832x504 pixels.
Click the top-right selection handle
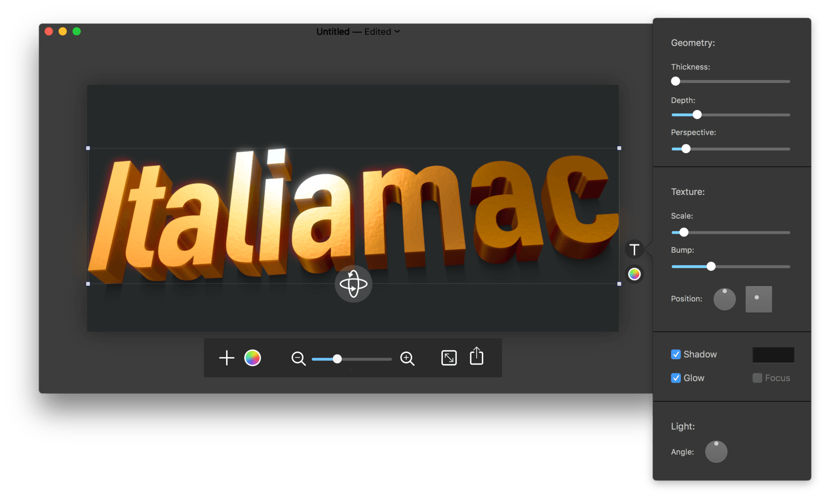[619, 148]
